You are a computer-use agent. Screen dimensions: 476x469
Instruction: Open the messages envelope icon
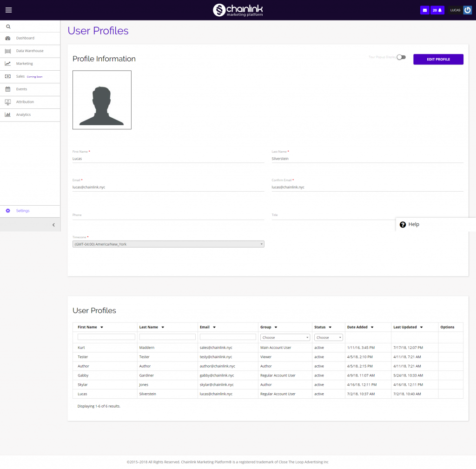[424, 10]
